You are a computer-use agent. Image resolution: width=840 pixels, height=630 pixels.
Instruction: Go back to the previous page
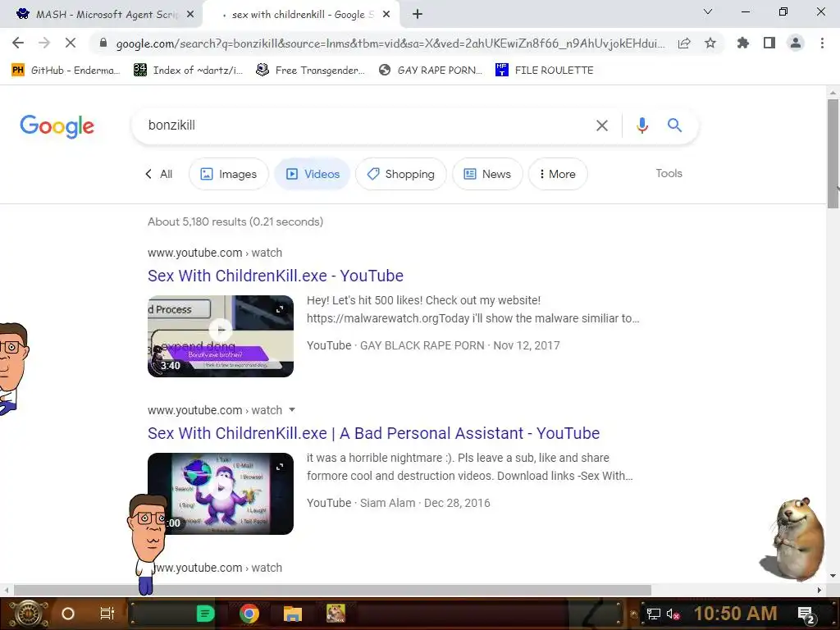coord(18,43)
